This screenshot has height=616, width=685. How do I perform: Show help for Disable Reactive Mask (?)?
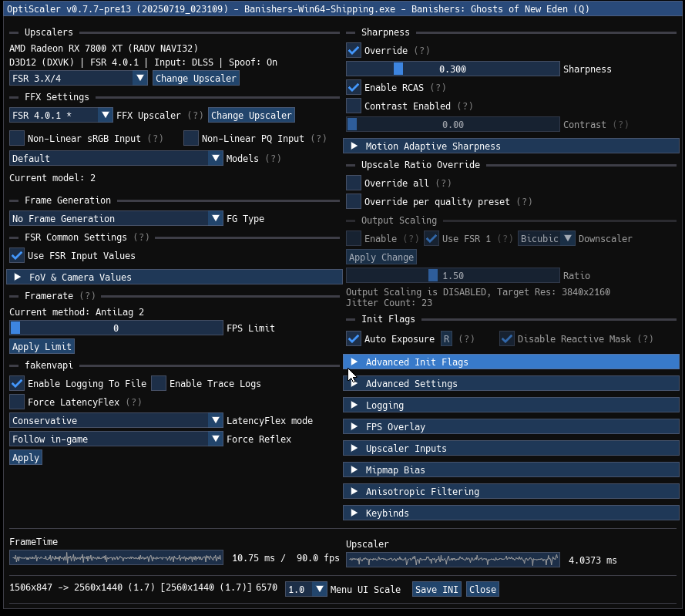pyautogui.click(x=645, y=338)
